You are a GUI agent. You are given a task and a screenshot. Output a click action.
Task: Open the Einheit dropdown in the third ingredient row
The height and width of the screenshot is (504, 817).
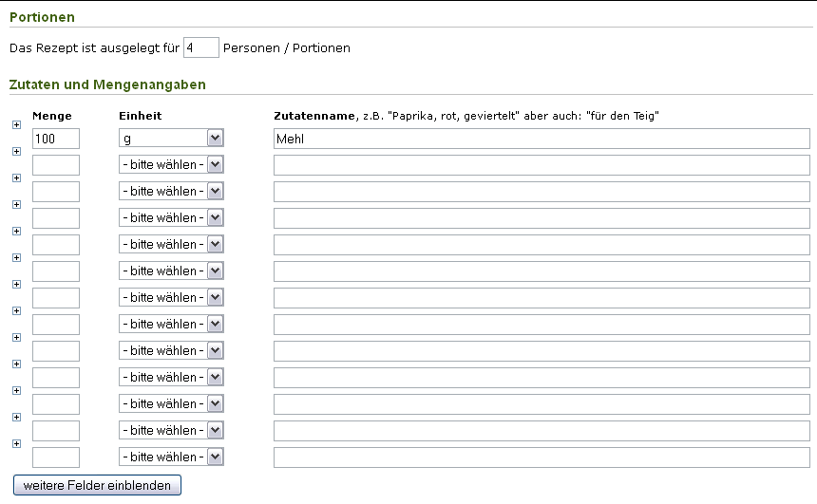tap(171, 192)
